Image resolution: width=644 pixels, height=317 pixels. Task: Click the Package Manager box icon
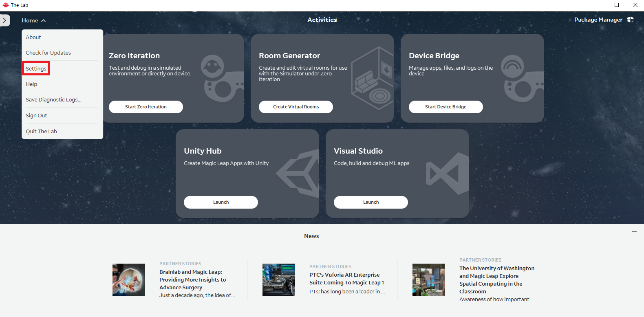pos(630,20)
